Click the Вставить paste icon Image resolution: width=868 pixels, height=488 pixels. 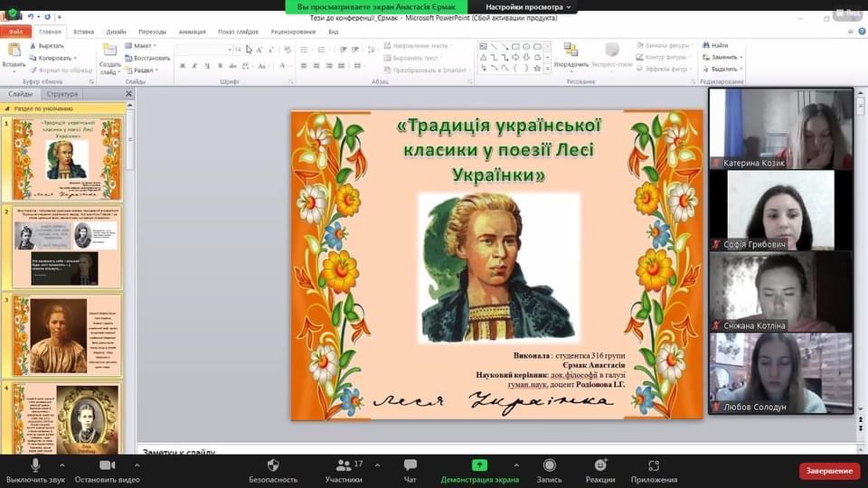pyautogui.click(x=14, y=54)
